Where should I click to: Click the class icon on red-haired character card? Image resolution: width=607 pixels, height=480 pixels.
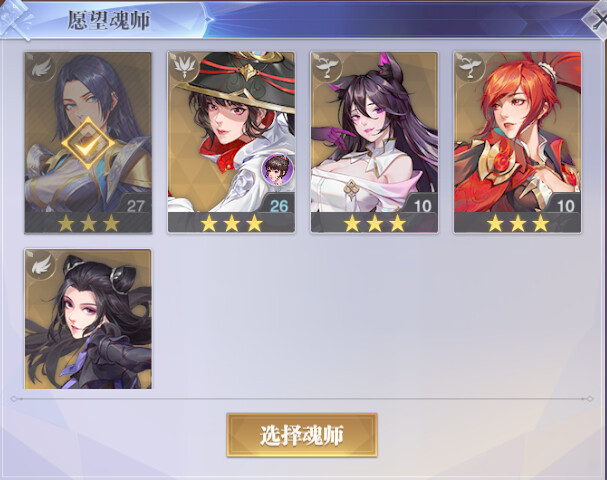pyautogui.click(x=470, y=67)
